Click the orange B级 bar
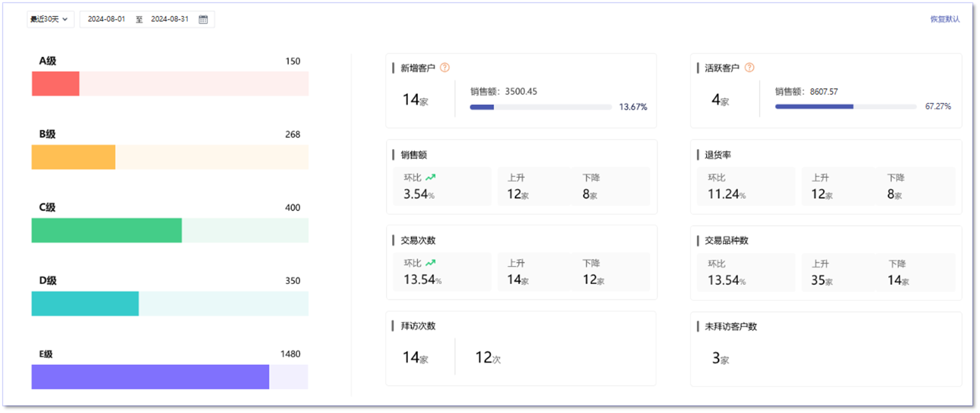The width and height of the screenshot is (980, 413). (73, 157)
